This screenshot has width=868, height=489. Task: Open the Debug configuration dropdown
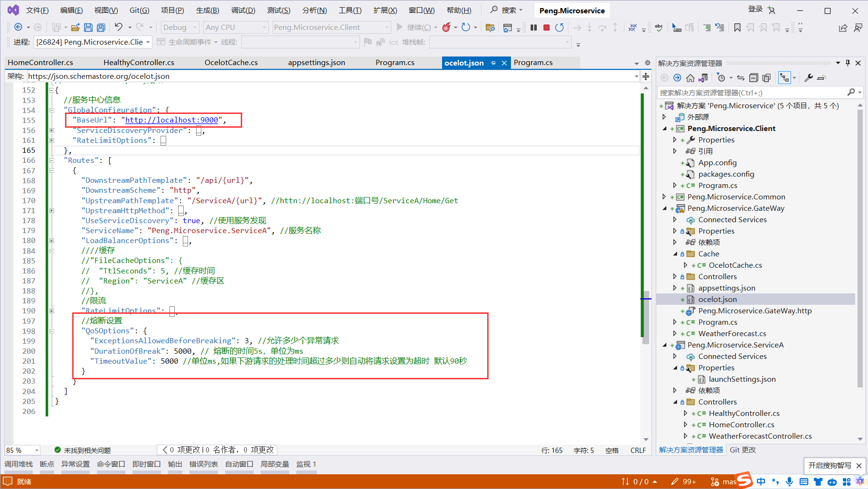tap(180, 28)
